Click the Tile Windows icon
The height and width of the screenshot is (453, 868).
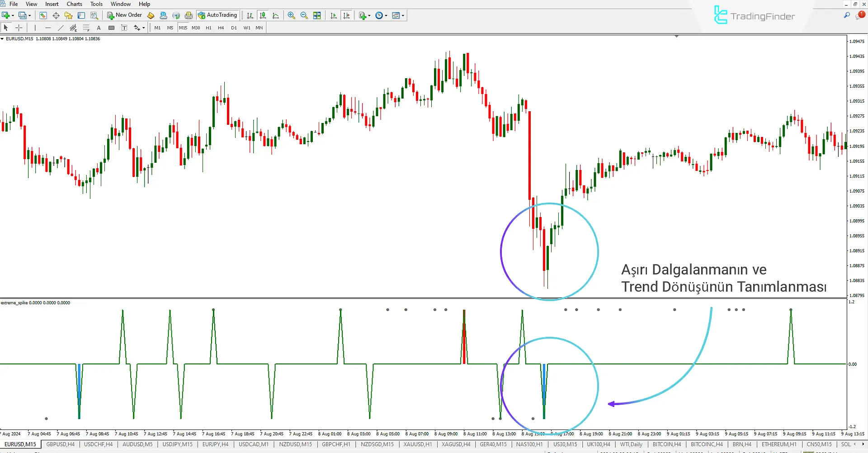pyautogui.click(x=317, y=15)
